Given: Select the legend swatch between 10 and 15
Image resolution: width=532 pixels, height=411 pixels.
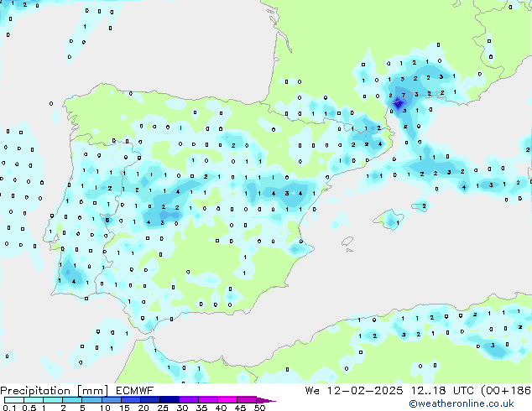Looking at the screenshot, I should [111, 400].
